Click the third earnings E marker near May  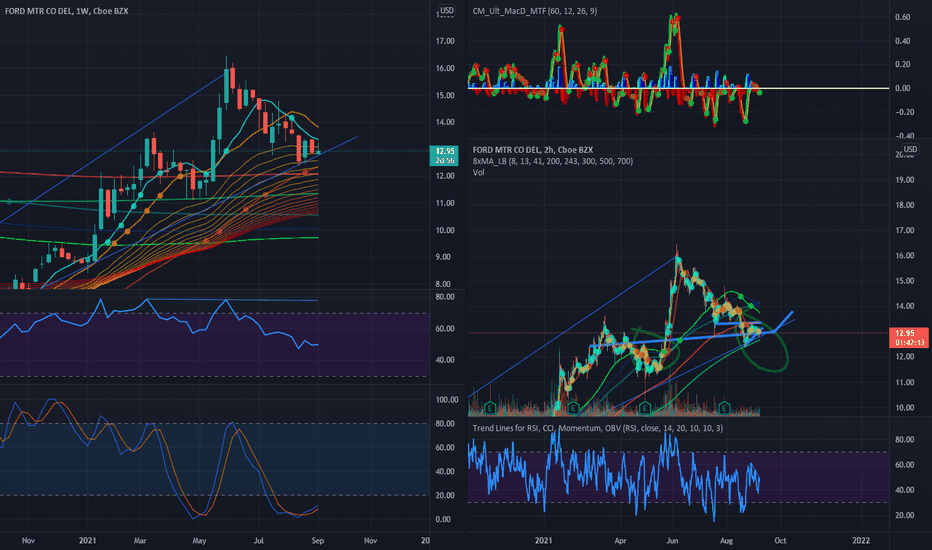[x=644, y=408]
